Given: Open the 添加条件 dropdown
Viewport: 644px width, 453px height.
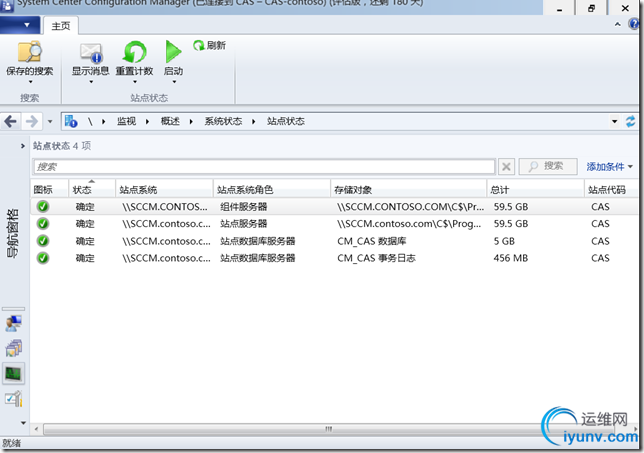Looking at the screenshot, I should click(x=610, y=167).
